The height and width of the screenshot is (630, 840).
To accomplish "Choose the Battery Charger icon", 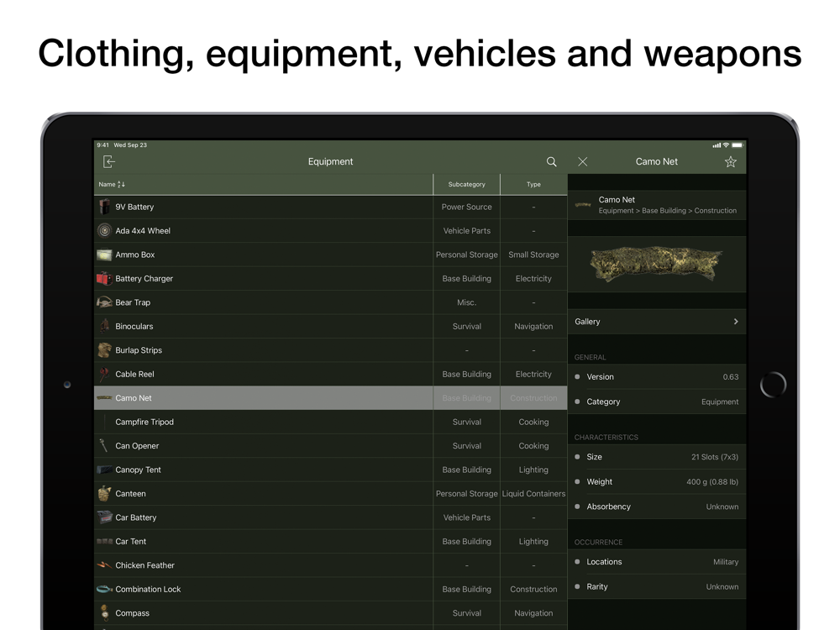I will (104, 278).
